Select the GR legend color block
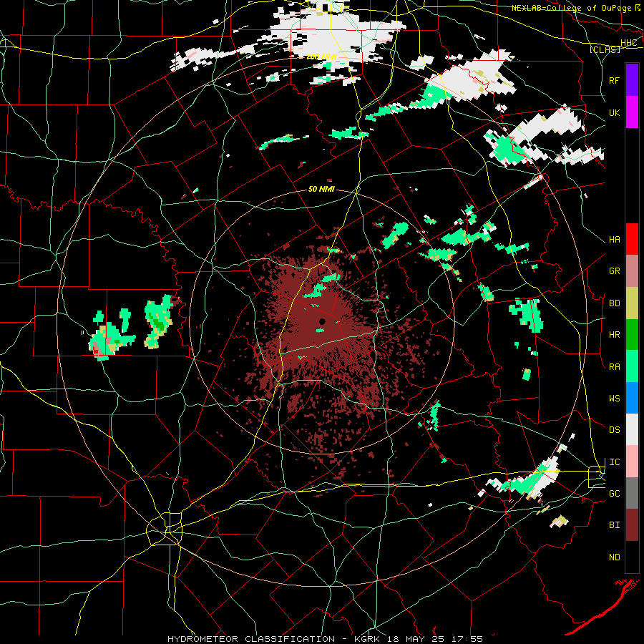 tap(632, 271)
